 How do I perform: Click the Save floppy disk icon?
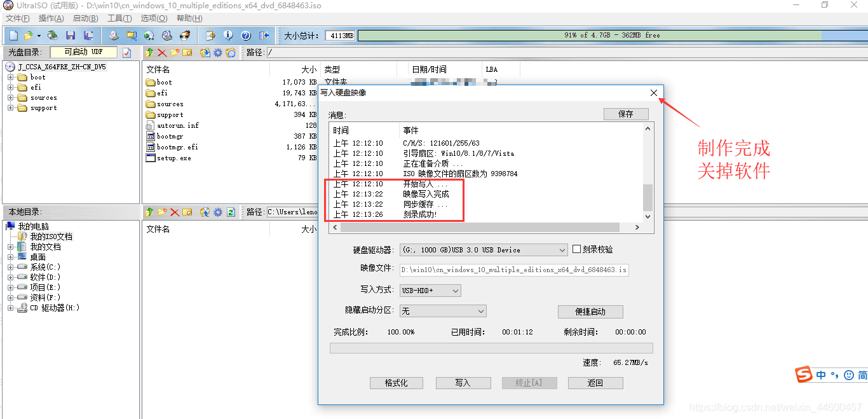coord(71,36)
